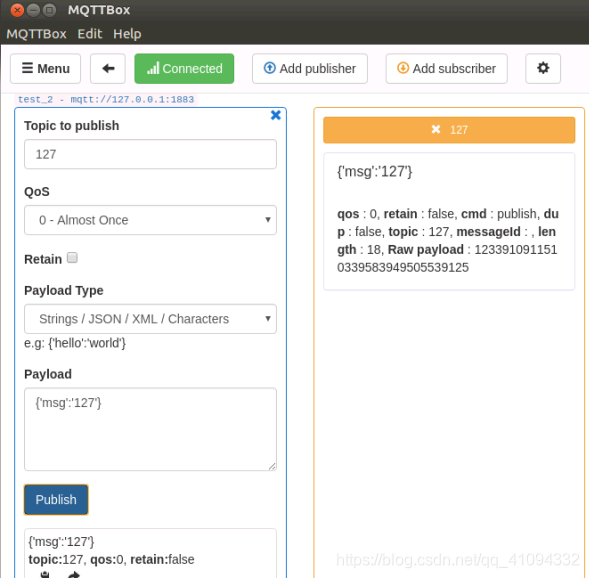Open the Payload Type dropdown
The height and width of the screenshot is (578, 589).
151,319
